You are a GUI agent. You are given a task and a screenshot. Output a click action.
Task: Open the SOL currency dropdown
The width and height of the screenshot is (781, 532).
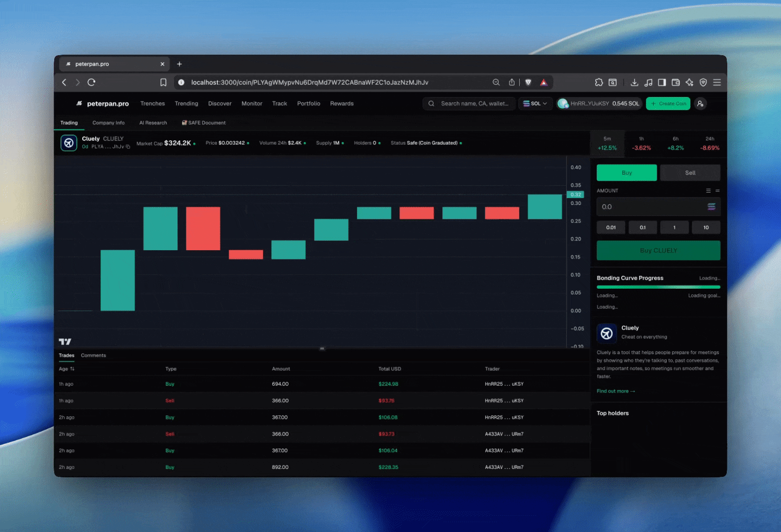click(535, 103)
